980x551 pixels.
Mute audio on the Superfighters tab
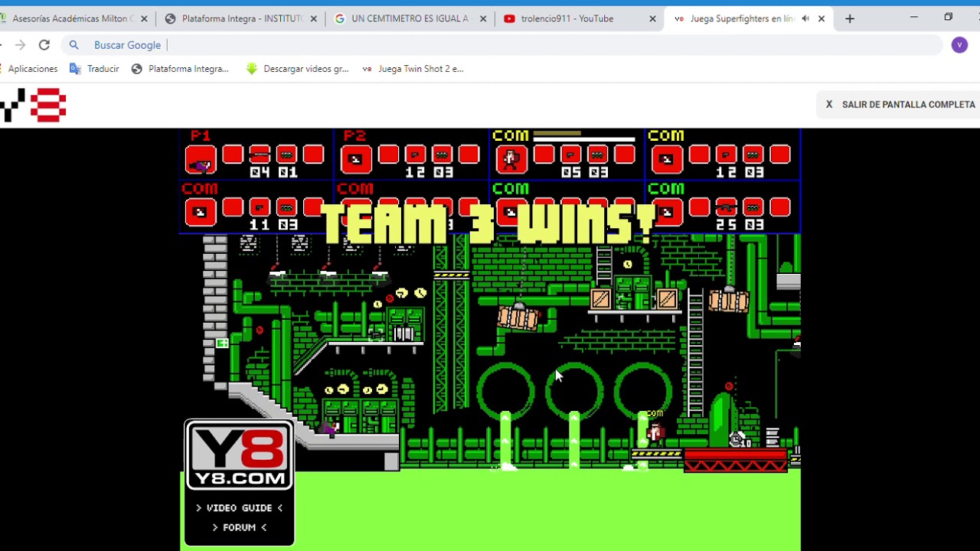(x=805, y=18)
